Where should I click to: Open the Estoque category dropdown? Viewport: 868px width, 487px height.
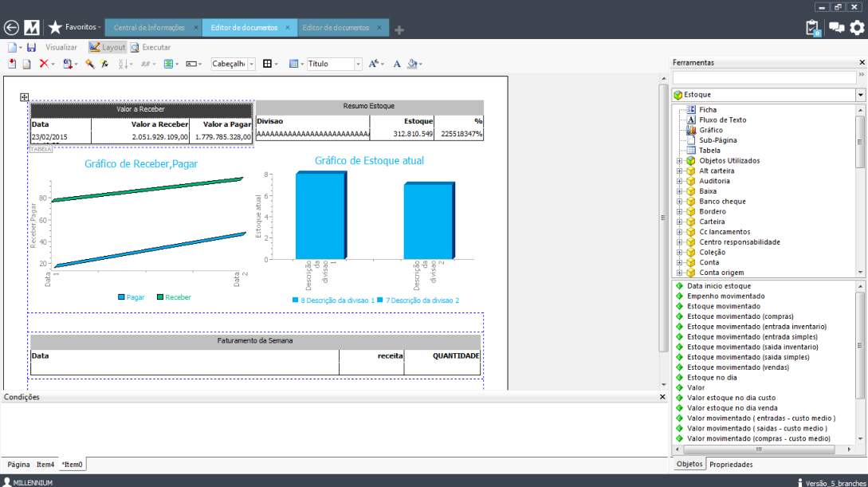pos(860,95)
